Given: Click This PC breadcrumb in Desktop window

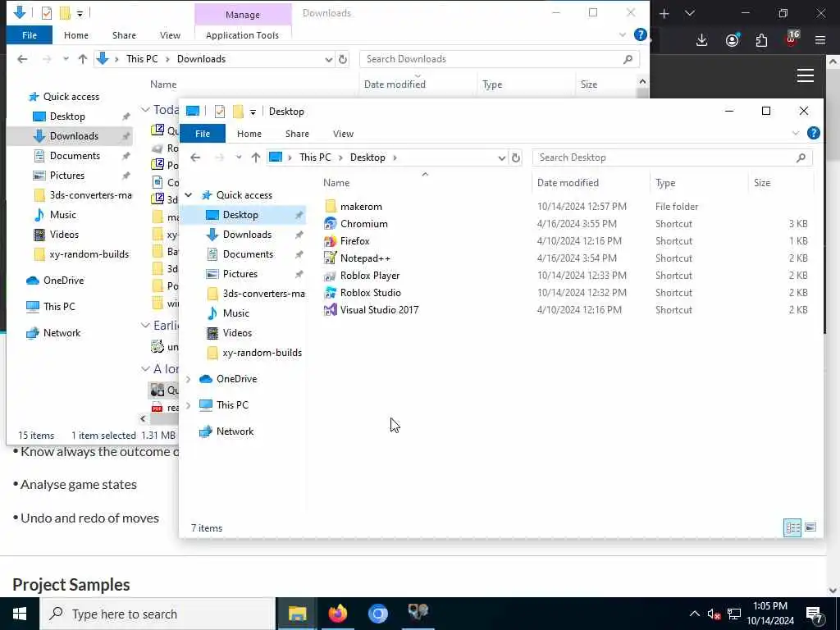Looking at the screenshot, I should [315, 157].
